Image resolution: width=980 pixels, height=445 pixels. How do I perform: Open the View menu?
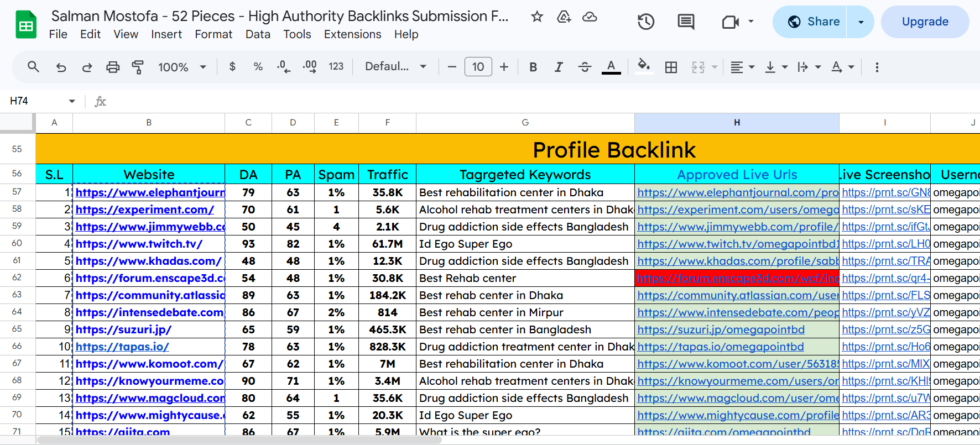pyautogui.click(x=126, y=34)
